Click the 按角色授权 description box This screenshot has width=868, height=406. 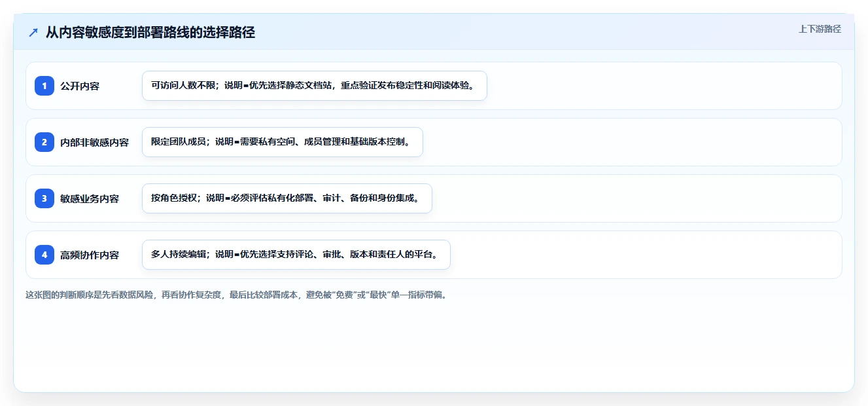tap(287, 198)
